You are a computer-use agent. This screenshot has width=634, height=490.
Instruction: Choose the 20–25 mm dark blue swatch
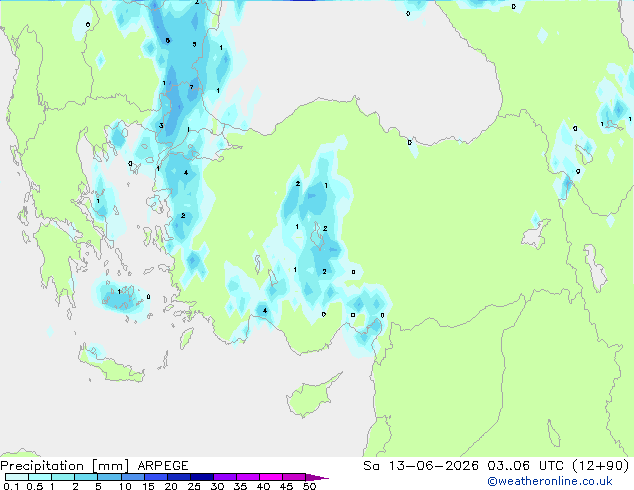[x=178, y=477]
